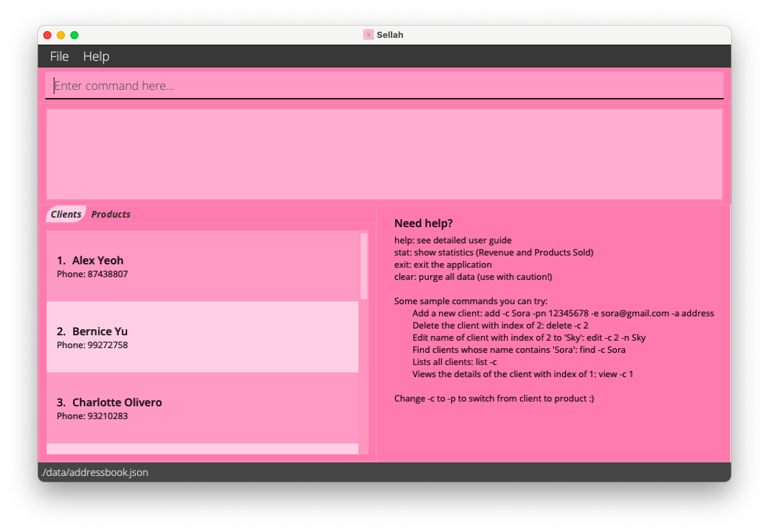Viewport: 769px width, 532px height.
Task: Pick the Charlotte Olivero client entry
Action: 202,408
